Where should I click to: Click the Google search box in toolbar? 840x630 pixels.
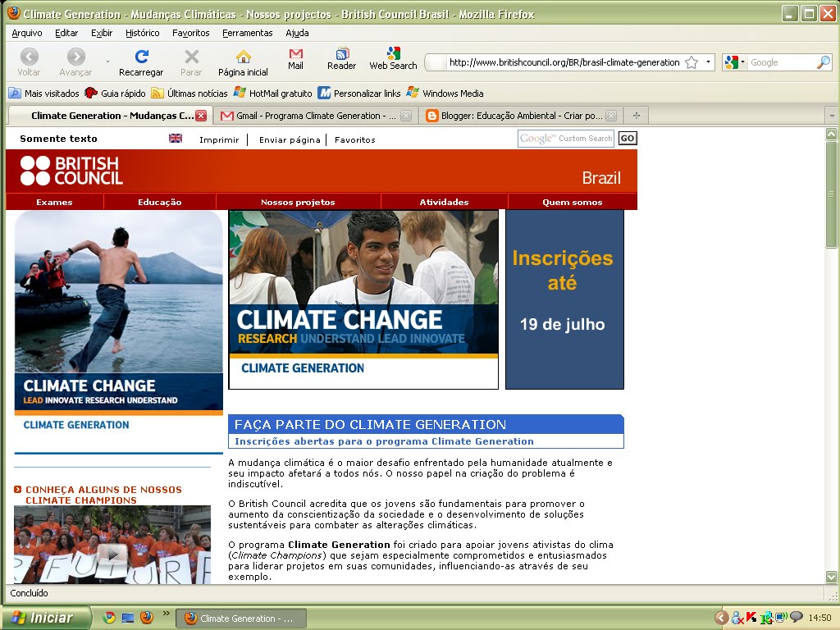782,62
